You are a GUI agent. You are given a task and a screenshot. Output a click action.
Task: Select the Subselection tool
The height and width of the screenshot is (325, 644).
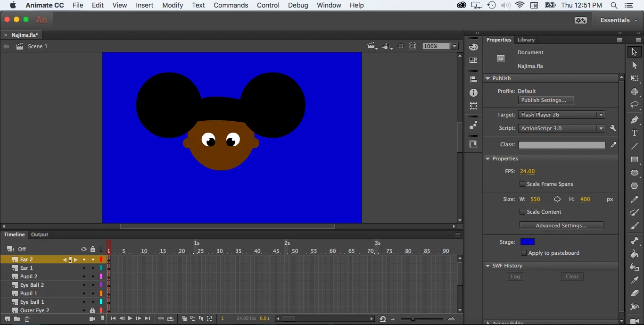635,65
